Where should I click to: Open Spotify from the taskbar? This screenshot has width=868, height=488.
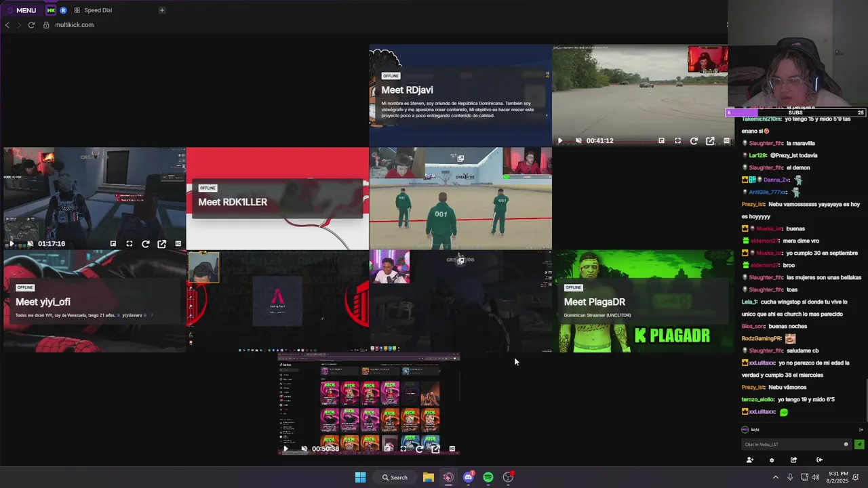488,477
